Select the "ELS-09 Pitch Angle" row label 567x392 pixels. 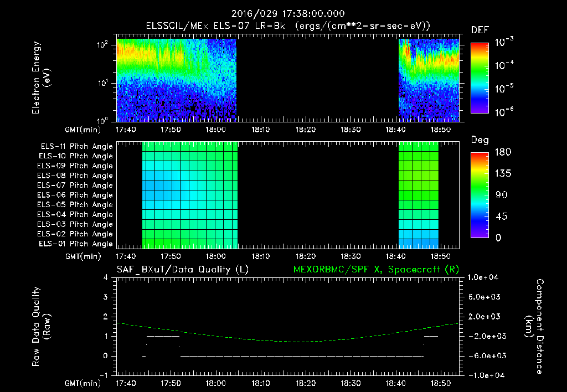coord(75,166)
